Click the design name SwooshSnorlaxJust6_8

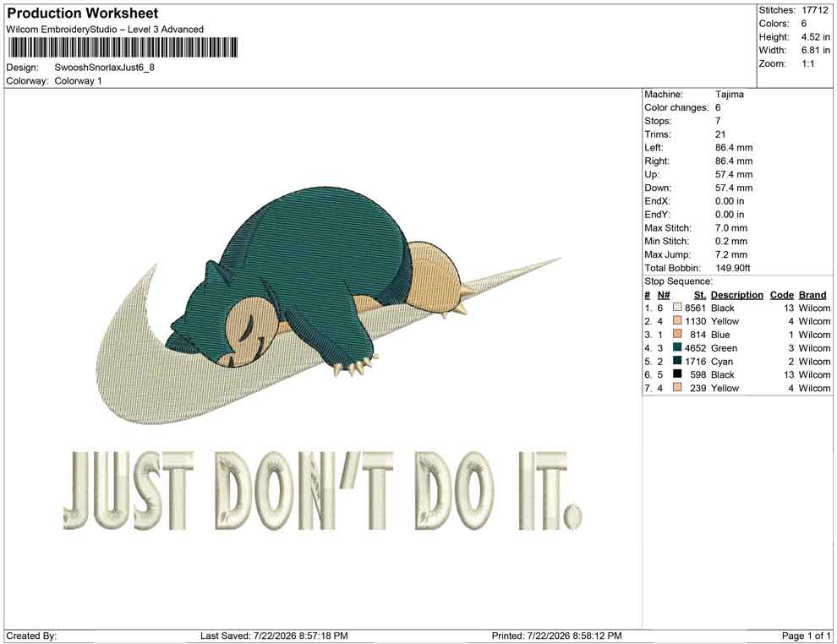pos(105,68)
